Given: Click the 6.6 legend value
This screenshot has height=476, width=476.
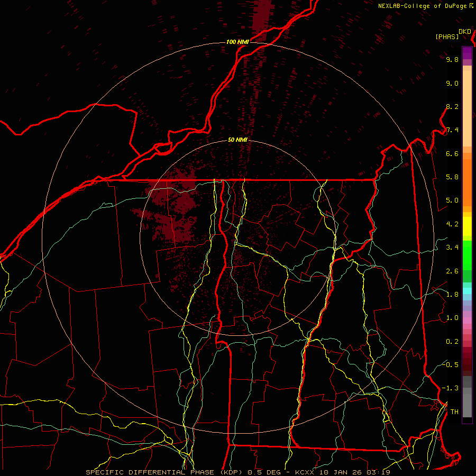Looking at the screenshot, I should point(452,154).
